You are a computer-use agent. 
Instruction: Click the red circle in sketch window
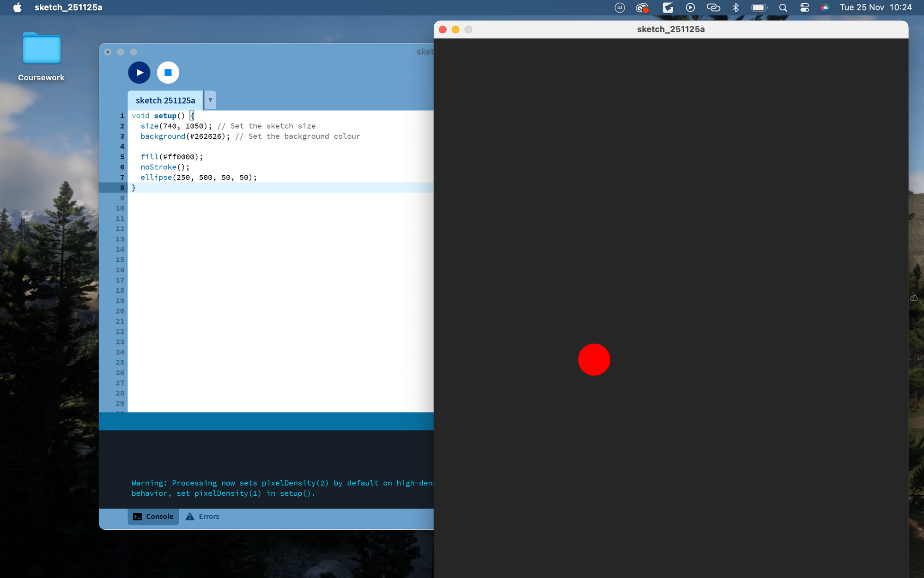pyautogui.click(x=594, y=360)
